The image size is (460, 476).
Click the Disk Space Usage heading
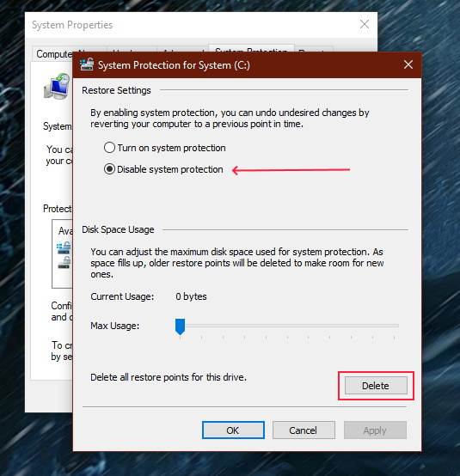(118, 229)
